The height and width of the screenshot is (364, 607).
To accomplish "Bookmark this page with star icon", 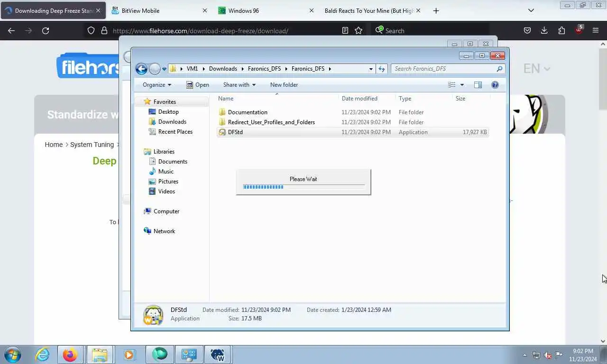I will pos(359,30).
